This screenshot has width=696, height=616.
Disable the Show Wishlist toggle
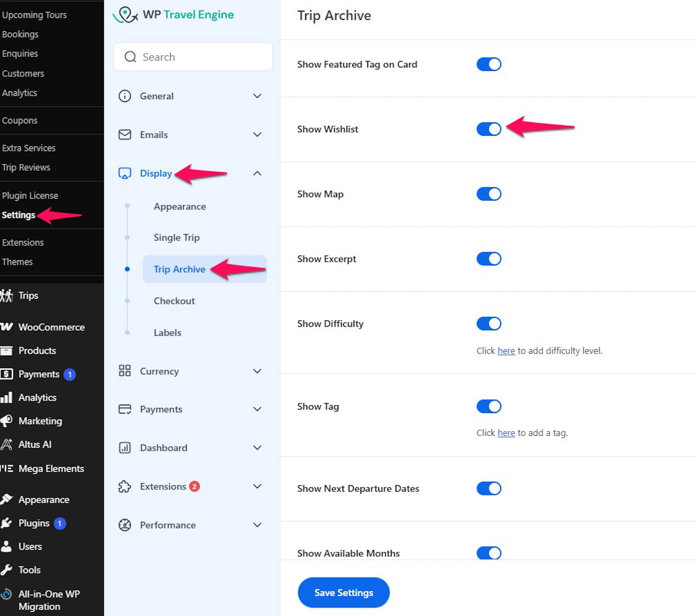(x=489, y=129)
